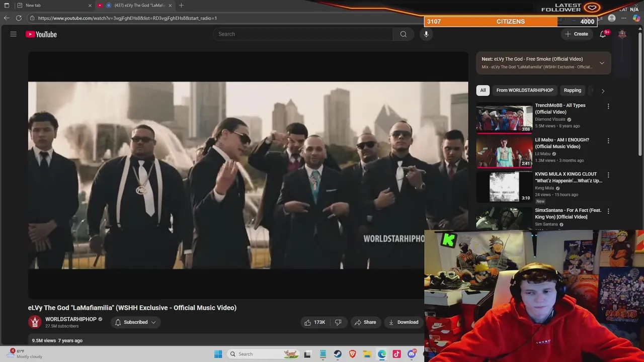Go to the YouTube home logo
Viewport: 644px width, 362px height.
pyautogui.click(x=41, y=34)
